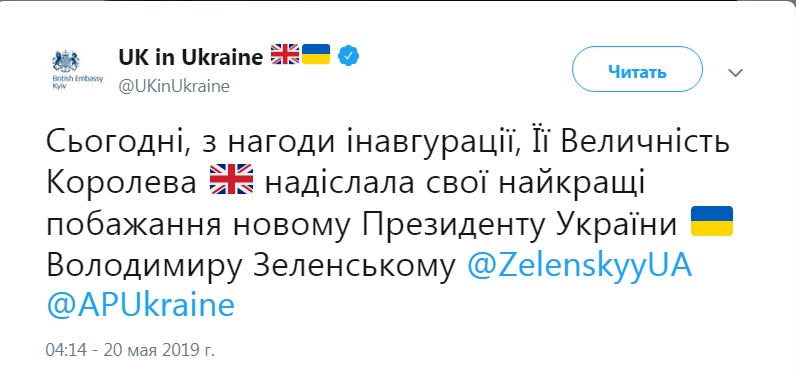Click the blue verified badge checkmark
796x373 pixels.
pos(349,56)
